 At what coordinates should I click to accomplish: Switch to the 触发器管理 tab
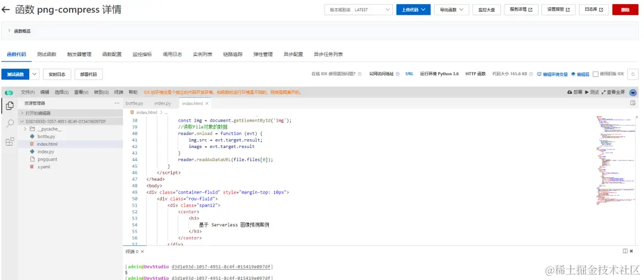click(79, 54)
